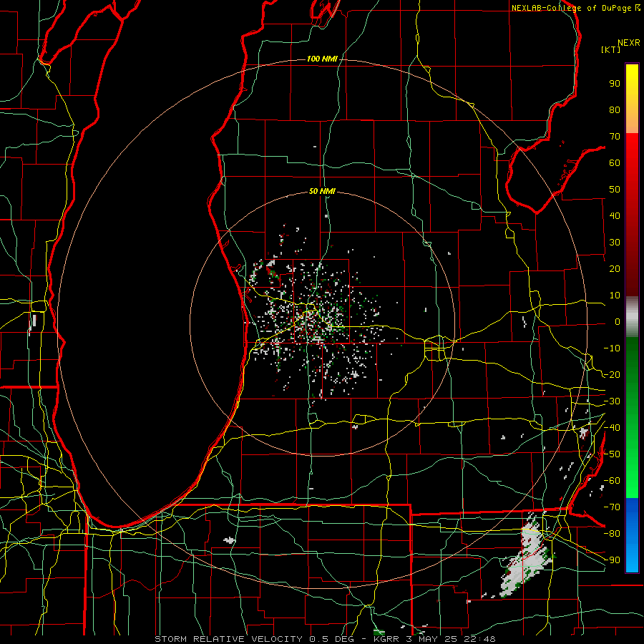Click the "50 NMI" range ring label
Screen dimensions: 644x644
pyautogui.click(x=322, y=191)
